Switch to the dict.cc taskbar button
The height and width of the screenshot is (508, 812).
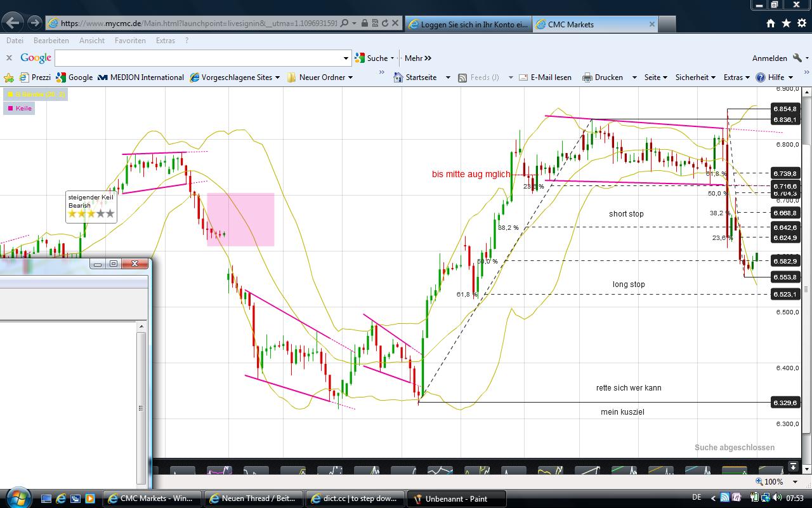[355, 498]
